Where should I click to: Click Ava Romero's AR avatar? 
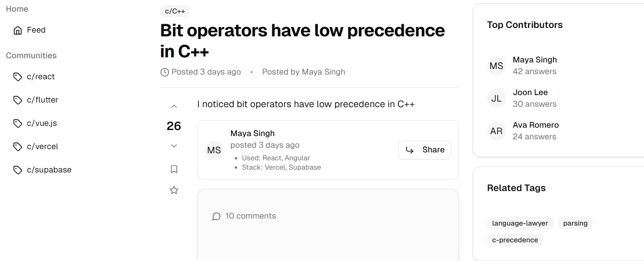pyautogui.click(x=497, y=131)
